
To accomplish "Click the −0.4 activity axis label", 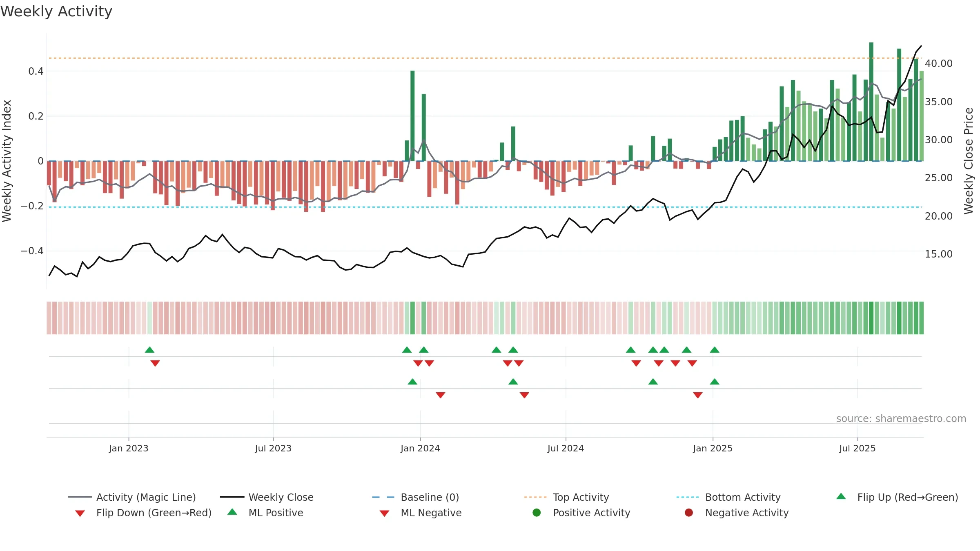I will point(32,251).
